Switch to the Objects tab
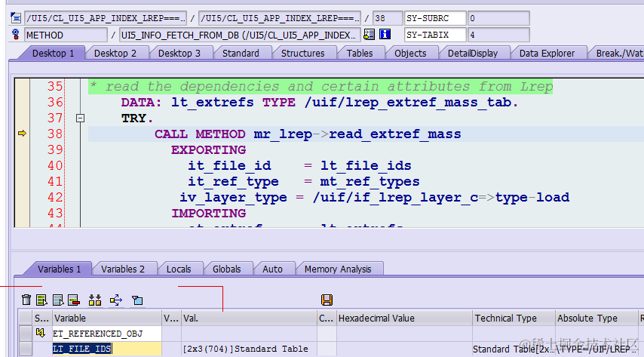Viewport: 644px width, 357px height. [x=410, y=53]
